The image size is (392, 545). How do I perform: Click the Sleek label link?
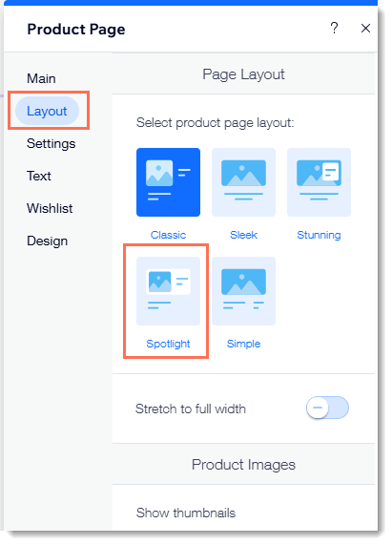pyautogui.click(x=243, y=235)
